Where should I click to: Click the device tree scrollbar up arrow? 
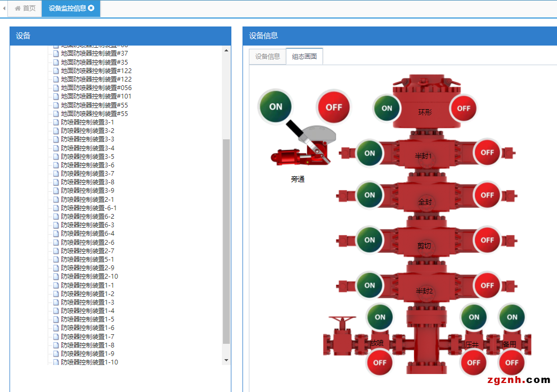pyautogui.click(x=226, y=50)
